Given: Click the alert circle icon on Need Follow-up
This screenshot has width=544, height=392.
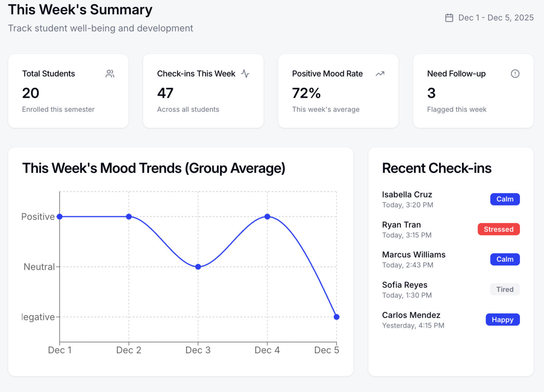Looking at the screenshot, I should tap(515, 74).
